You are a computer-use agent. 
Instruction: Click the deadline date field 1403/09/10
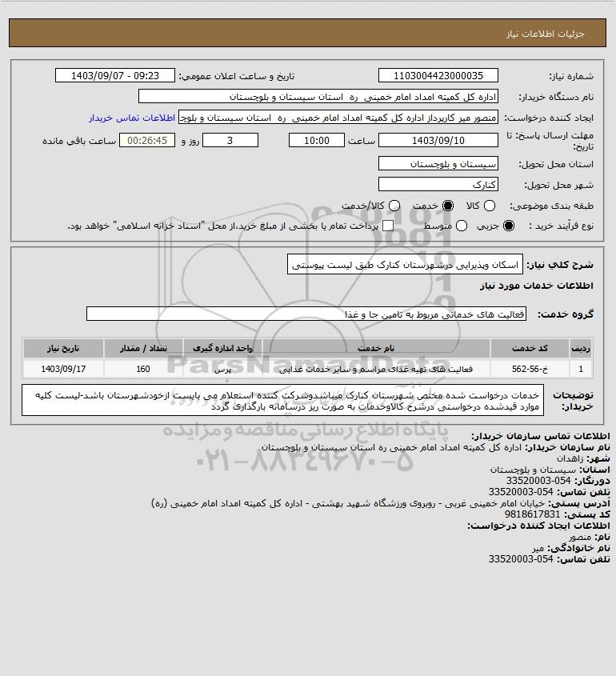tap(438, 140)
